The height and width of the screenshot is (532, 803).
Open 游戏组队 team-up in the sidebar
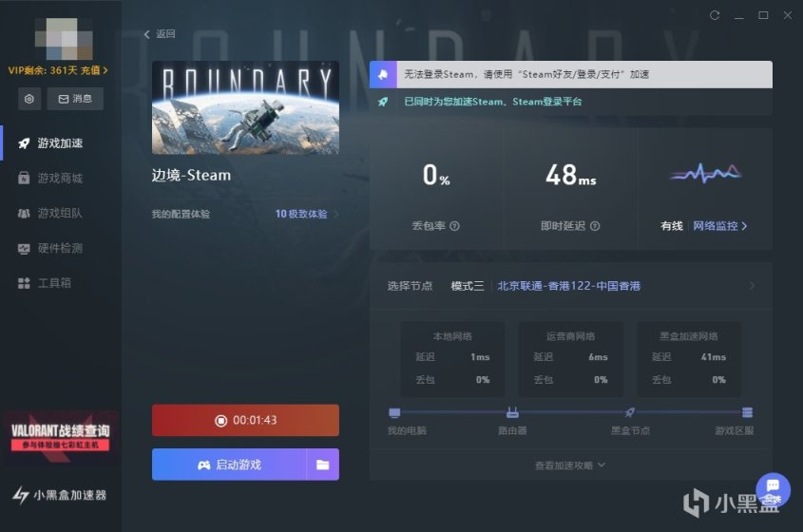point(60,213)
